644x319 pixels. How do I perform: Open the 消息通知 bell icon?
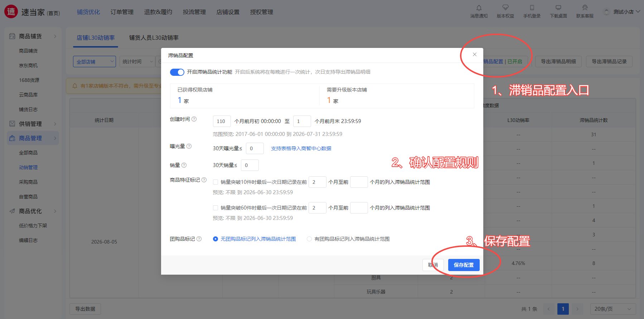pyautogui.click(x=479, y=8)
